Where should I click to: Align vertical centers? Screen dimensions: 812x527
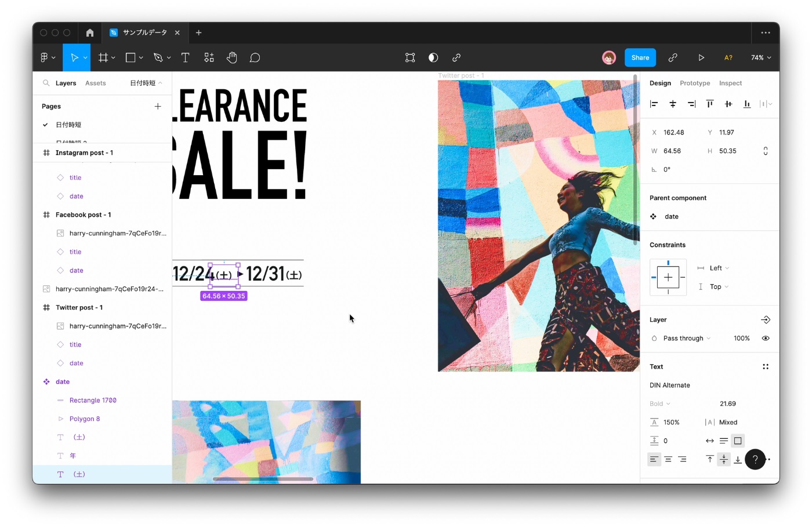coord(728,104)
